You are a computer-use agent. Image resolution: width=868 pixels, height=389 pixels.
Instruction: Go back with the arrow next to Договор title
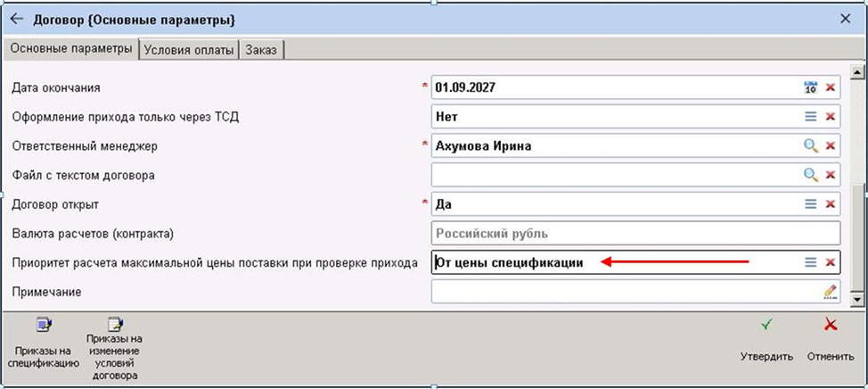(17, 20)
